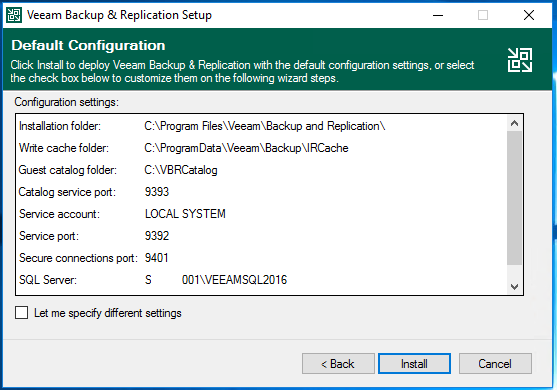The width and height of the screenshot is (557, 390).
Task: Select the 'SQL Server:' label
Action: [x=48, y=280]
